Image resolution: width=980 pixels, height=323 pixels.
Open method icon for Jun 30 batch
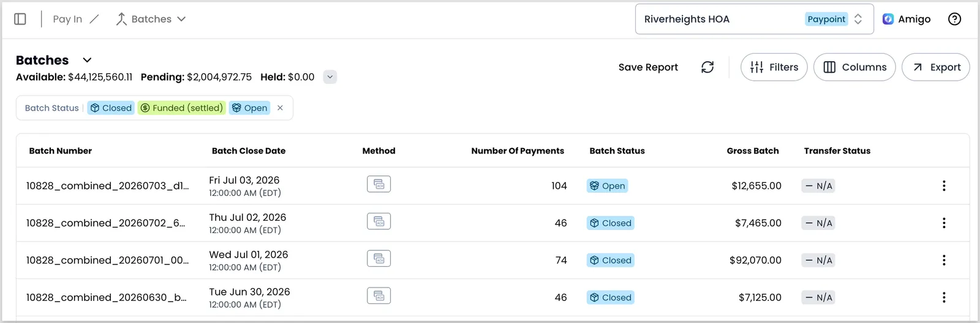(x=379, y=296)
